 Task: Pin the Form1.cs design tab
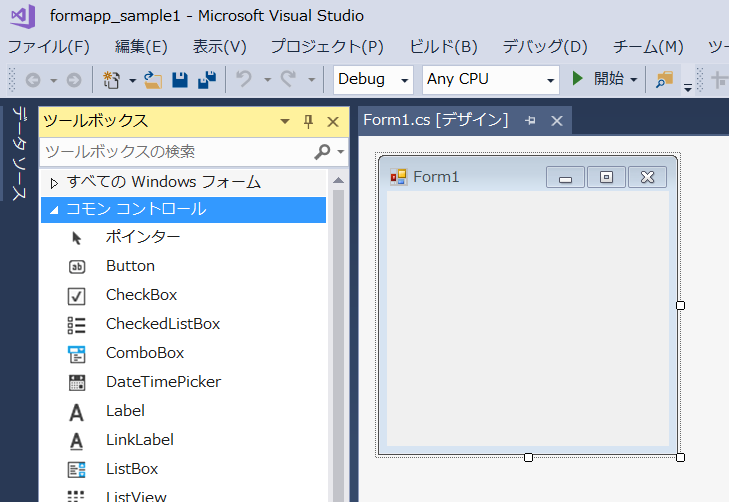pos(530,121)
